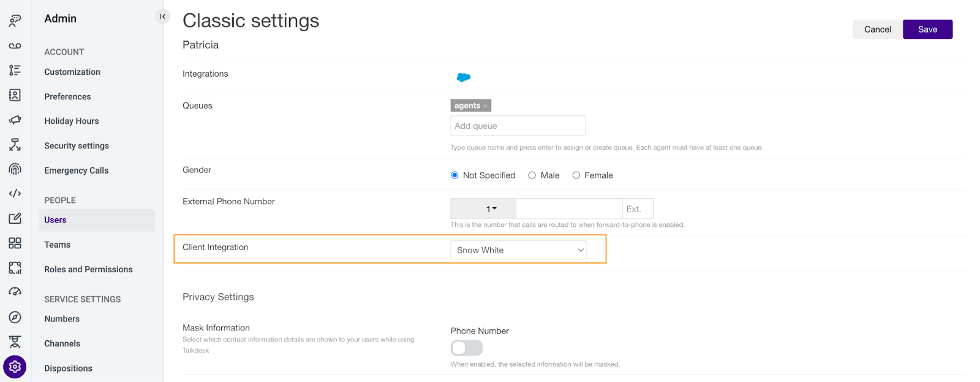This screenshot has width=980, height=382.
Task: Click the Cancel button
Action: click(877, 29)
